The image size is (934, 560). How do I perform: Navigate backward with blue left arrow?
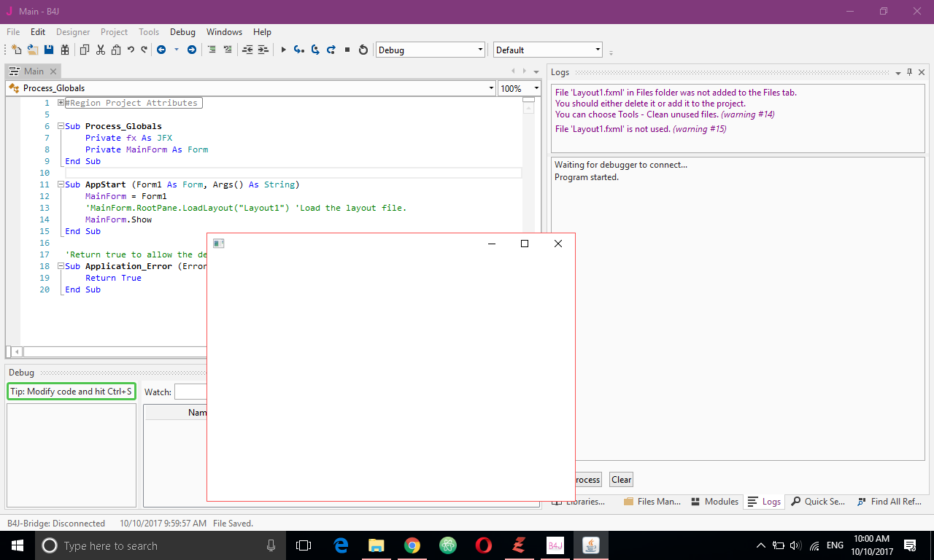pos(161,50)
